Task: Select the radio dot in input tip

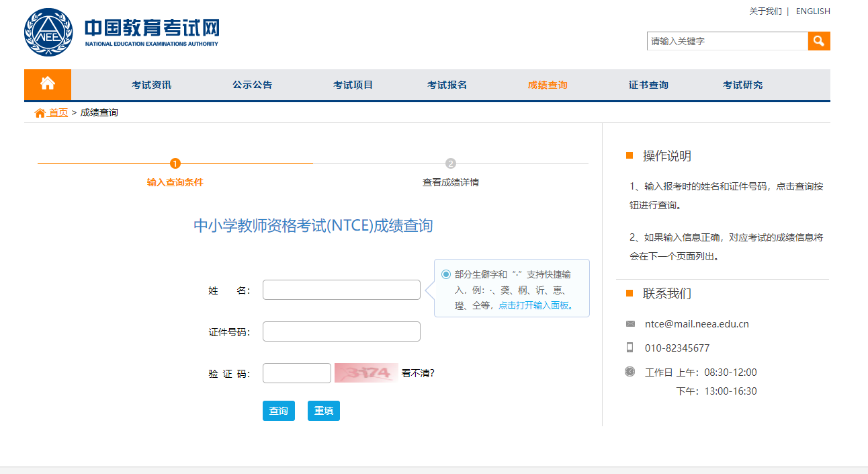Action: (x=446, y=274)
